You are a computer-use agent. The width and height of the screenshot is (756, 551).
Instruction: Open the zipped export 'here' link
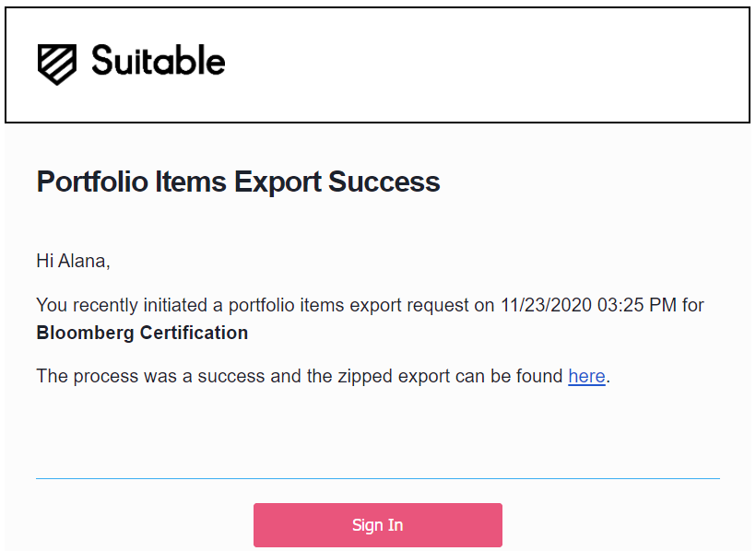click(x=586, y=376)
